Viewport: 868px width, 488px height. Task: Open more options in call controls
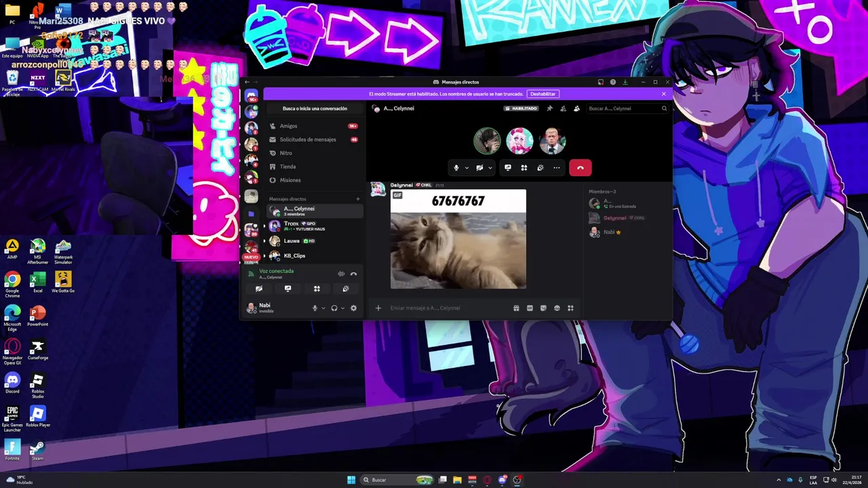click(x=557, y=167)
